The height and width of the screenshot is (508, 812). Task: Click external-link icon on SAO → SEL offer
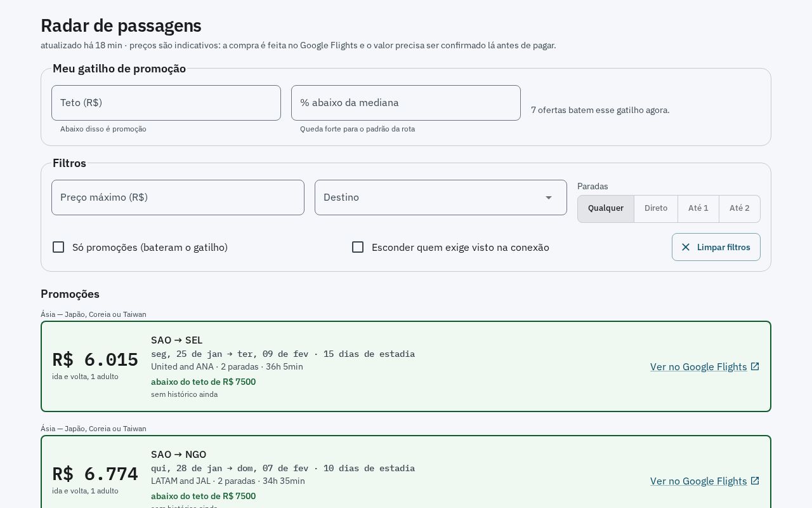755,366
